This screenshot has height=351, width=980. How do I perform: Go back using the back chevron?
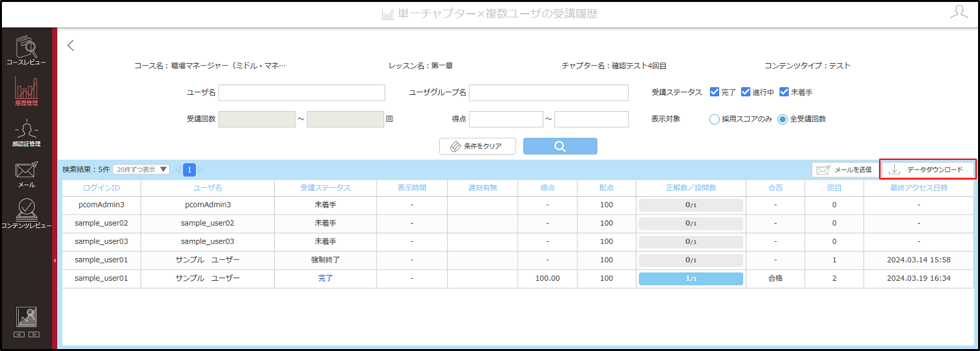coord(71,45)
